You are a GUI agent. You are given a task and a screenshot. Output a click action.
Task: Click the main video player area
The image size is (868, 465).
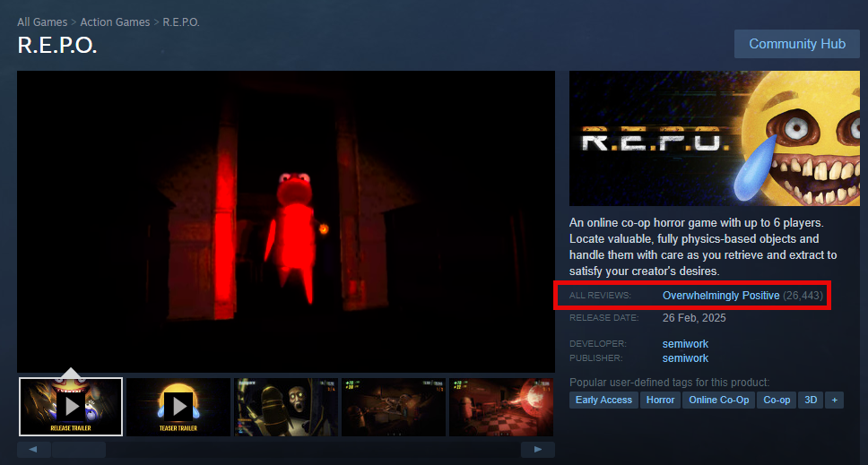click(286, 221)
